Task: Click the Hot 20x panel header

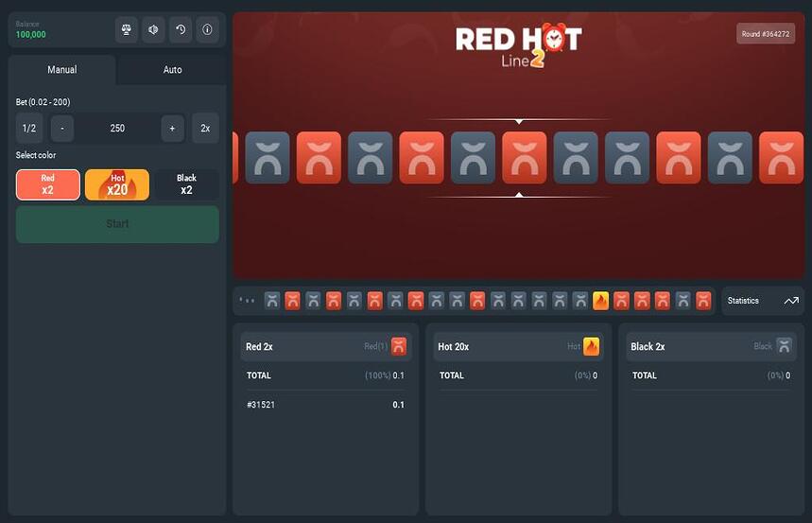Action: coord(518,346)
